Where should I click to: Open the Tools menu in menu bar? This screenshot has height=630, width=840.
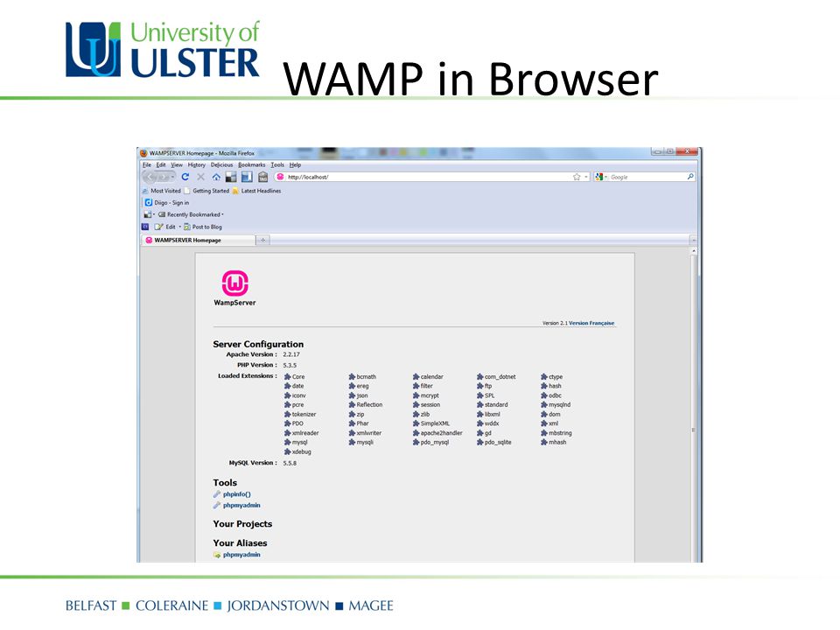pyautogui.click(x=277, y=165)
